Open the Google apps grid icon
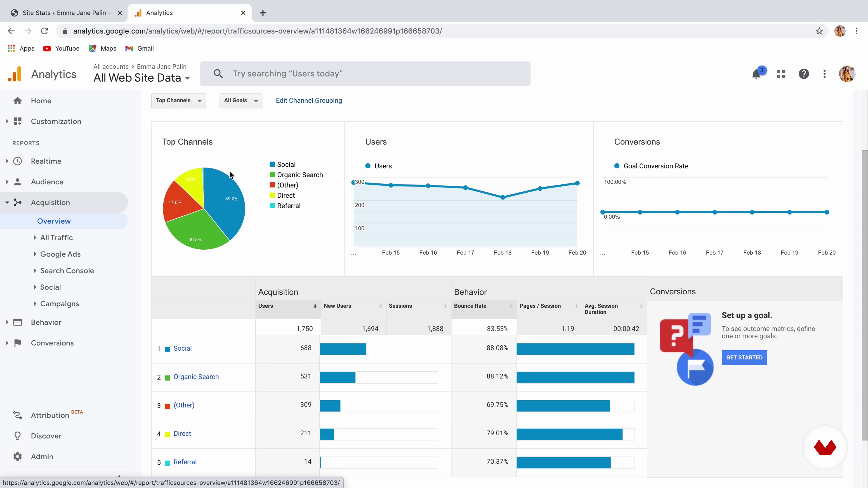 (781, 74)
